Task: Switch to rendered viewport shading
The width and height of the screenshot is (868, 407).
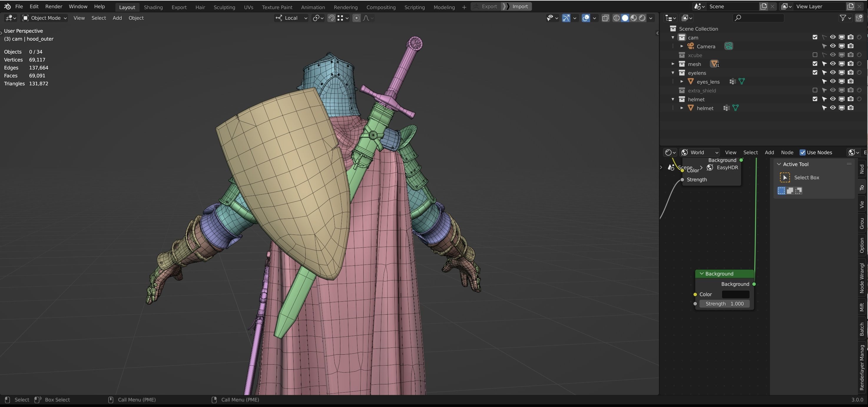Action: click(642, 18)
